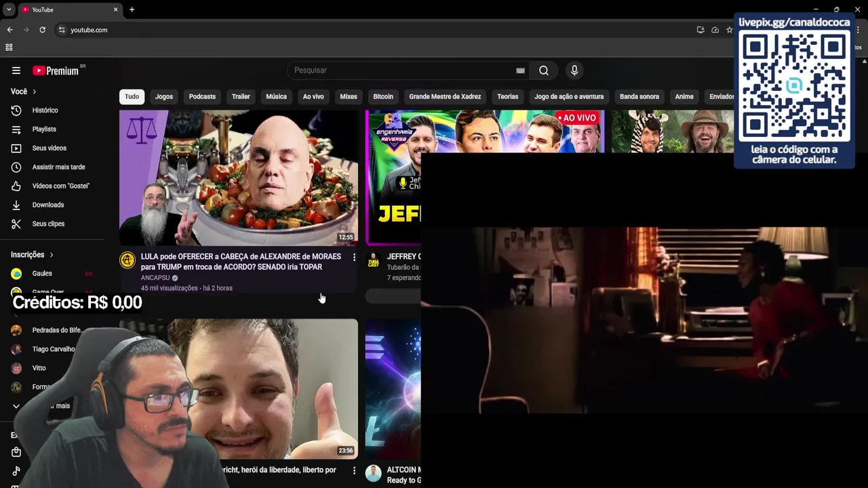The width and height of the screenshot is (868, 488).
Task: Click the ANCAPSU channel name link
Action: click(155, 278)
